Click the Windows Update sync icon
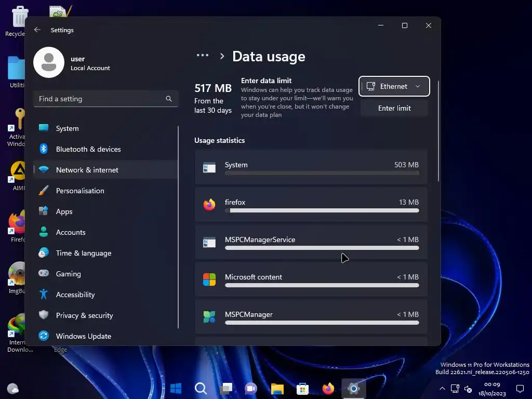 tap(44, 336)
